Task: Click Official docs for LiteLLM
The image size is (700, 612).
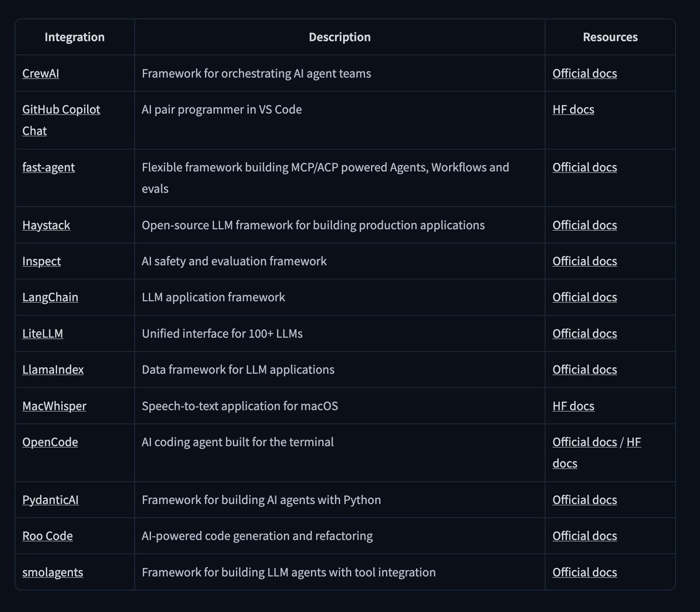Action: click(584, 333)
